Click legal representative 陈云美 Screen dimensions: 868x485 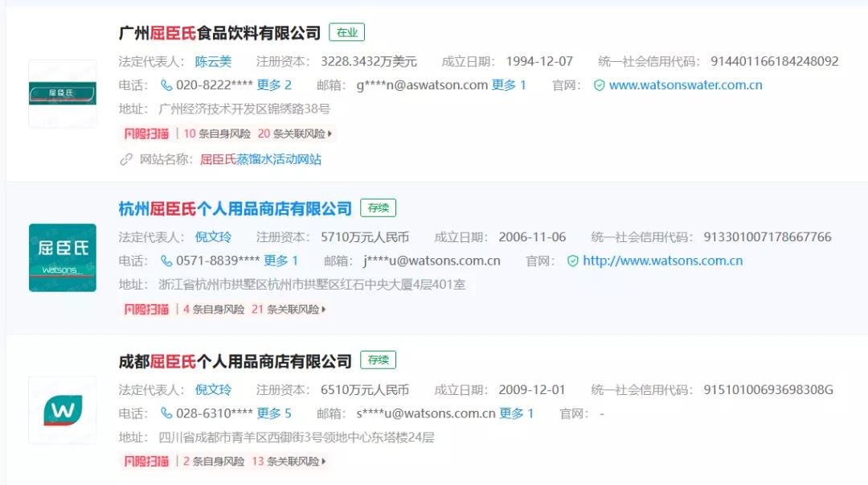coord(213,60)
